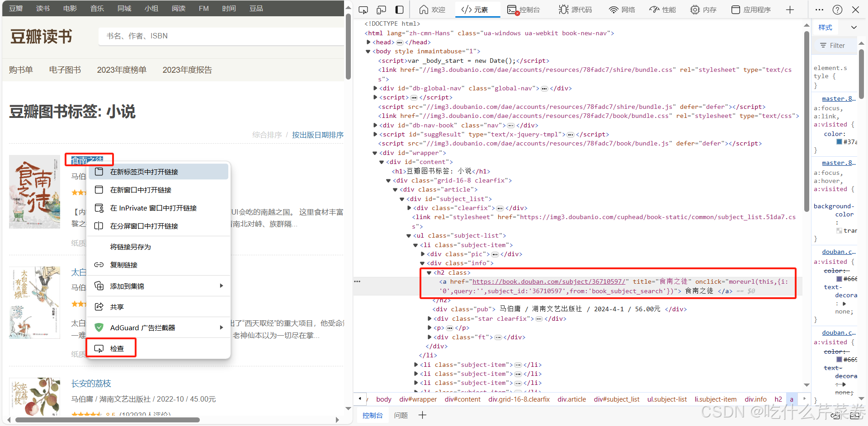Open the 源代码 sources tab
This screenshot has height=426, width=868.
pyautogui.click(x=575, y=9)
